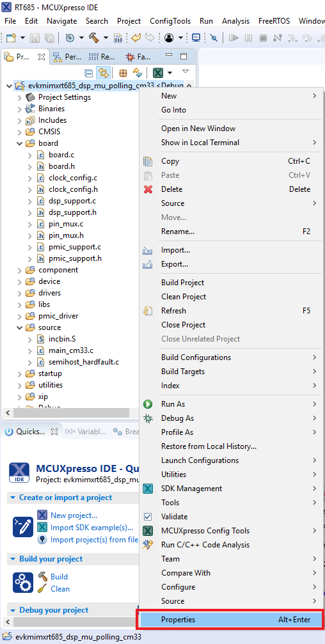Click the Delete red X menu icon
Screen dimensions: 325x644
pyautogui.click(x=148, y=189)
